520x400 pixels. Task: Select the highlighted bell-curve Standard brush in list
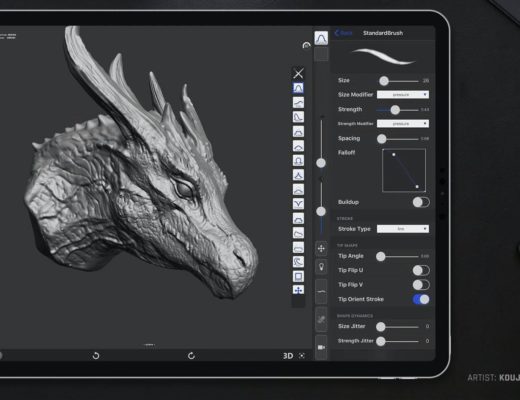pyautogui.click(x=298, y=88)
